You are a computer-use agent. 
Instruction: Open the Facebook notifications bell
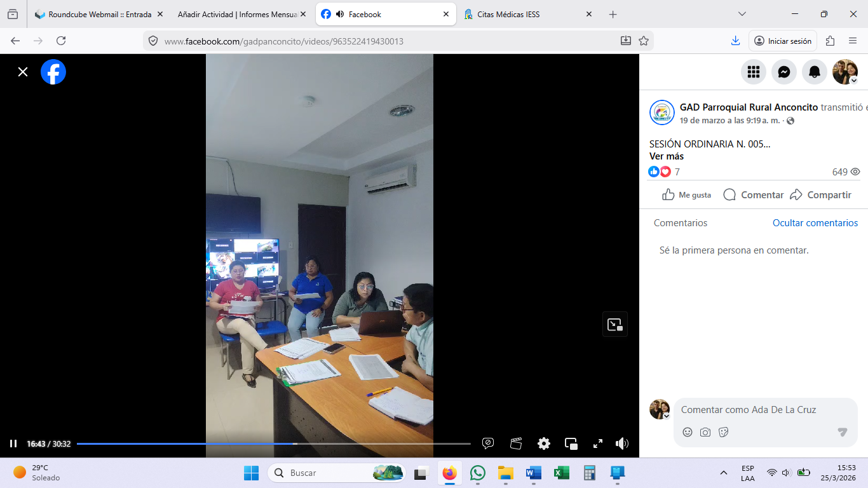pyautogui.click(x=815, y=72)
